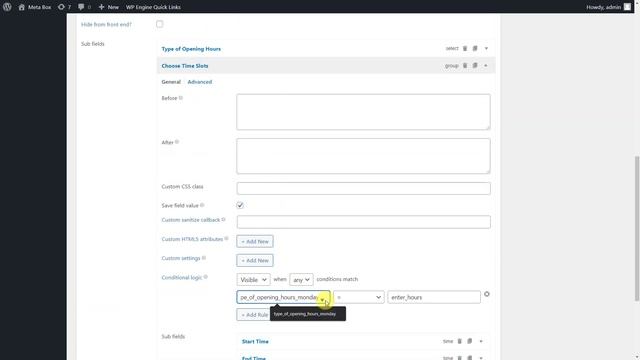Screen dimensions: 640x360
Task: Open the Start Time sub field
Action: pyautogui.click(x=255, y=341)
